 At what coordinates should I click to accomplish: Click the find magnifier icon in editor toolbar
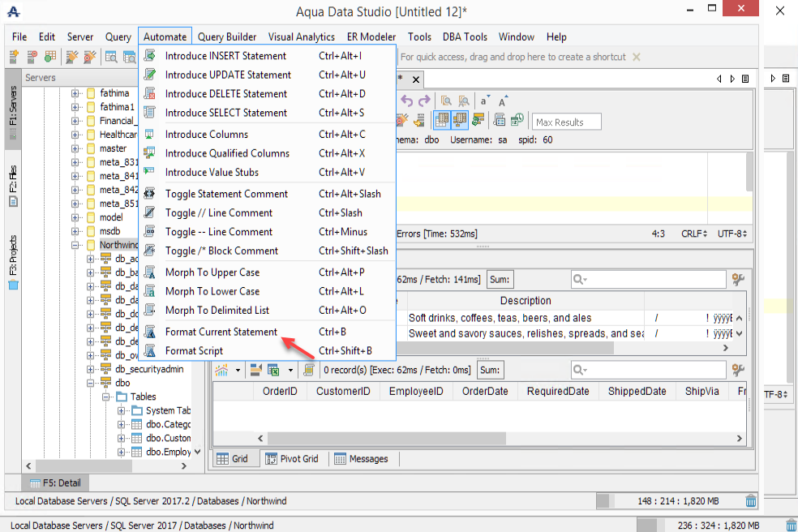tap(446, 101)
